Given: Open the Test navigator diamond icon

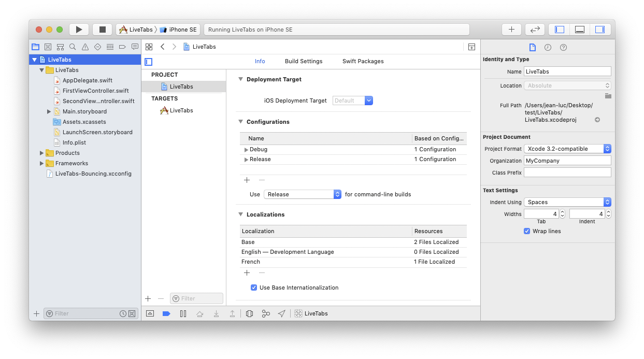Looking at the screenshot, I should (x=97, y=47).
